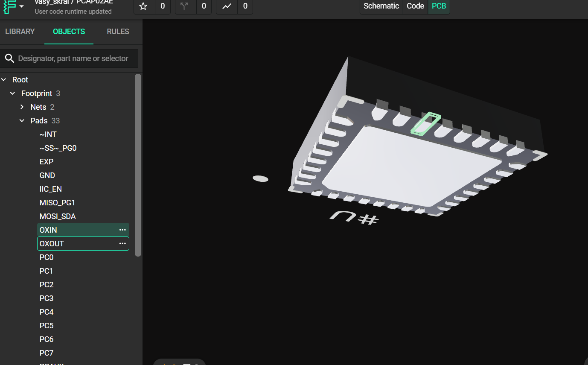The height and width of the screenshot is (365, 588).
Task: Select the OXIN pad row
Action: (83, 230)
